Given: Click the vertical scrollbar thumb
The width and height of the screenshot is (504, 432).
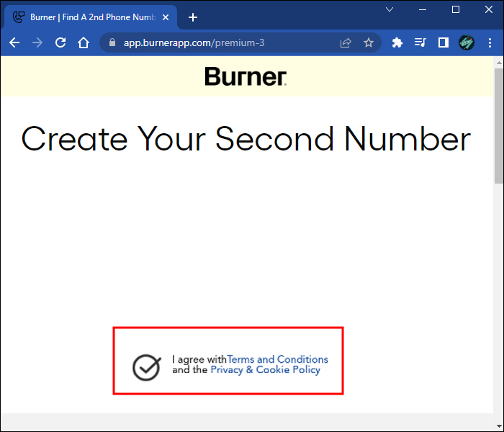Looking at the screenshot, I should [x=499, y=125].
